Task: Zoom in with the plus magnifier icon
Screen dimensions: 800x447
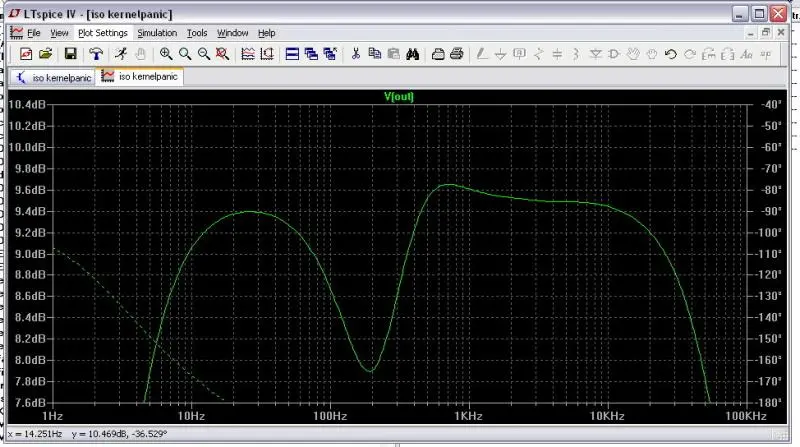Action: click(x=166, y=54)
